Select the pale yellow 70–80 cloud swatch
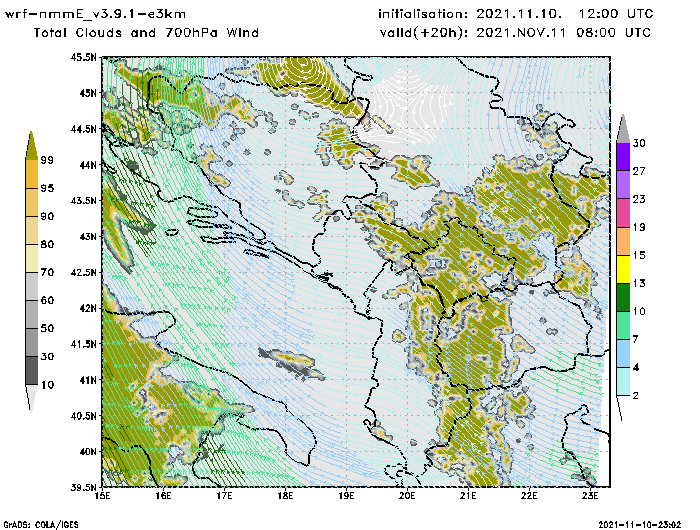Viewport: 700px width, 530px height. [31, 259]
